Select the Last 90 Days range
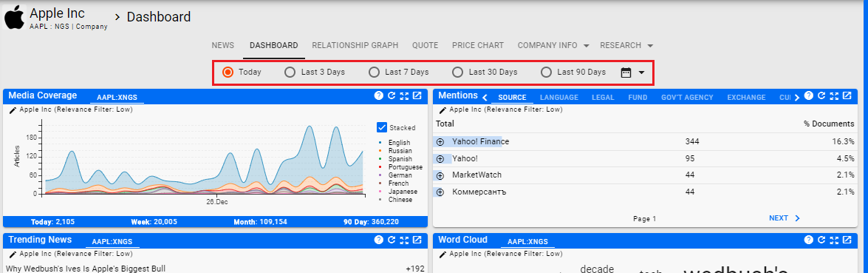 [x=547, y=73]
